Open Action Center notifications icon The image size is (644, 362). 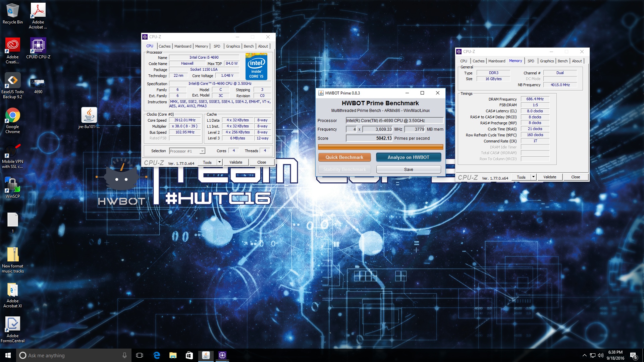(633, 355)
